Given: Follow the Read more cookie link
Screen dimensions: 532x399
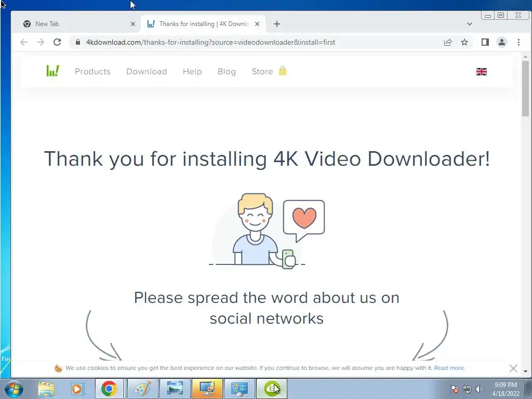Looking at the screenshot, I should pyautogui.click(x=449, y=368).
